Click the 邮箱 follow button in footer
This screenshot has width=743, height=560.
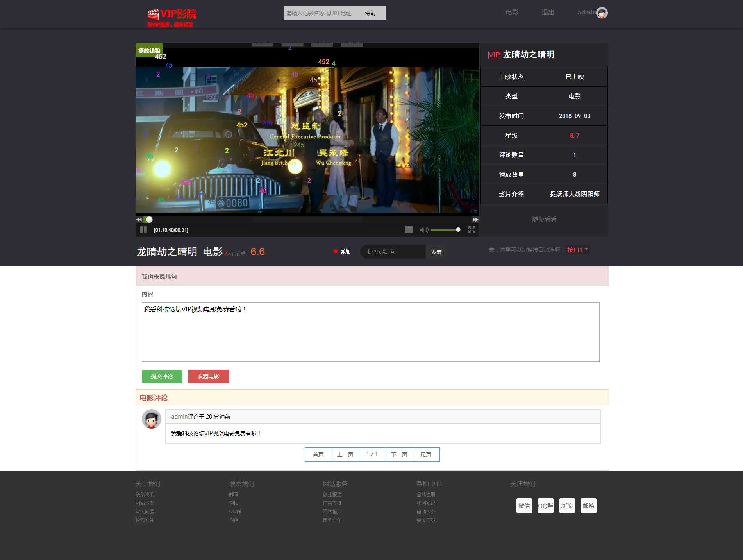coord(588,506)
